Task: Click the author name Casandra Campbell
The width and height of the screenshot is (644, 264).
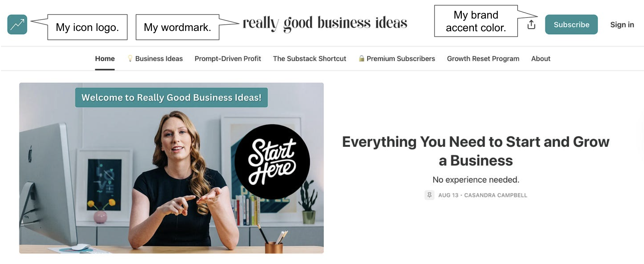Action: coord(496,195)
